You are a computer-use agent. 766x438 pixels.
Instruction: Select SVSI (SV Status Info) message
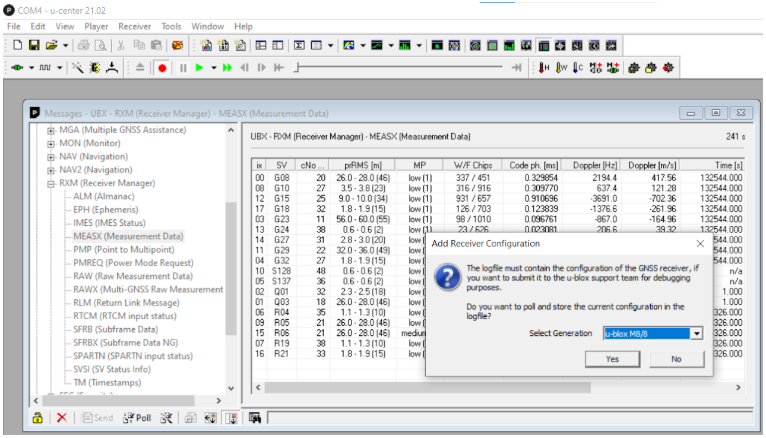pyautogui.click(x=112, y=369)
